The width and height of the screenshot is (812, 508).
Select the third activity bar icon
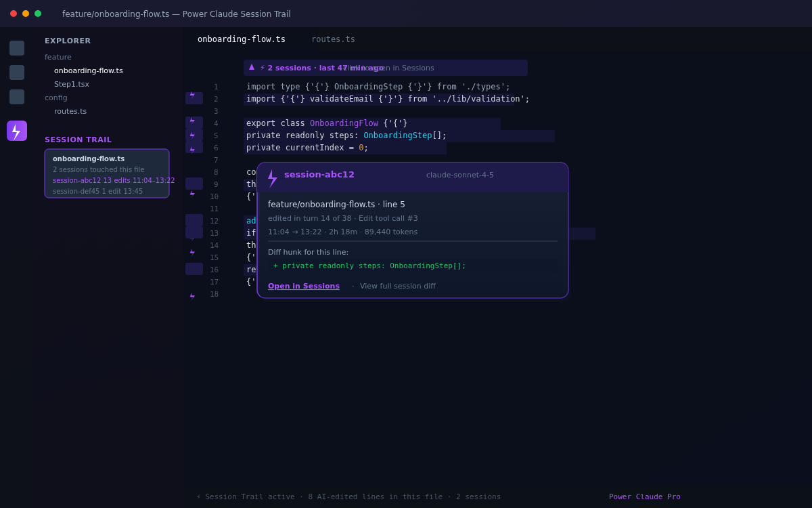pos(17,97)
